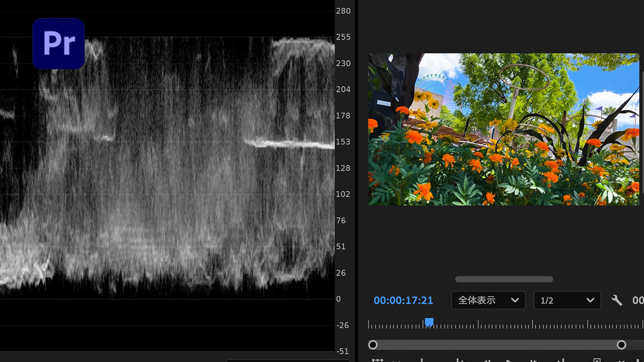Viewport: 644px width, 362px height.
Task: Click the horizontal scrollbar under the preview
Action: (x=504, y=279)
